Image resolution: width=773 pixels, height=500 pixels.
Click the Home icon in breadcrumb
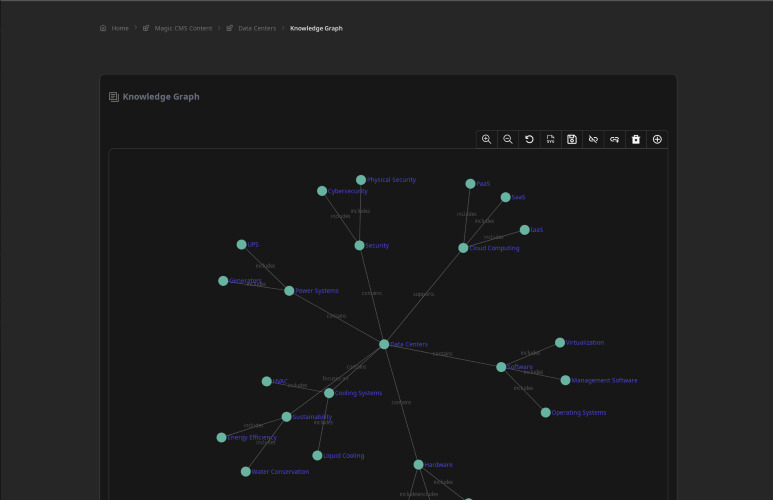click(103, 28)
